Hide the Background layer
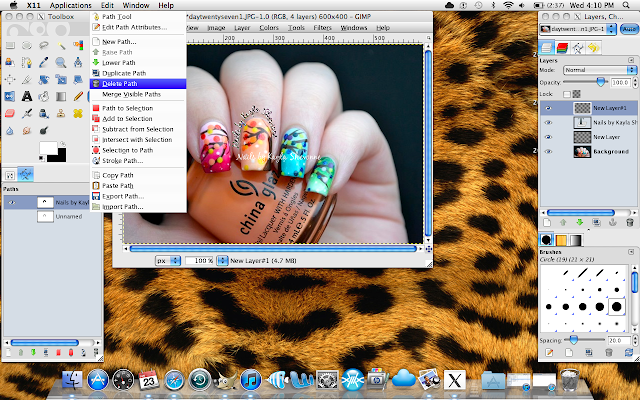 point(548,151)
